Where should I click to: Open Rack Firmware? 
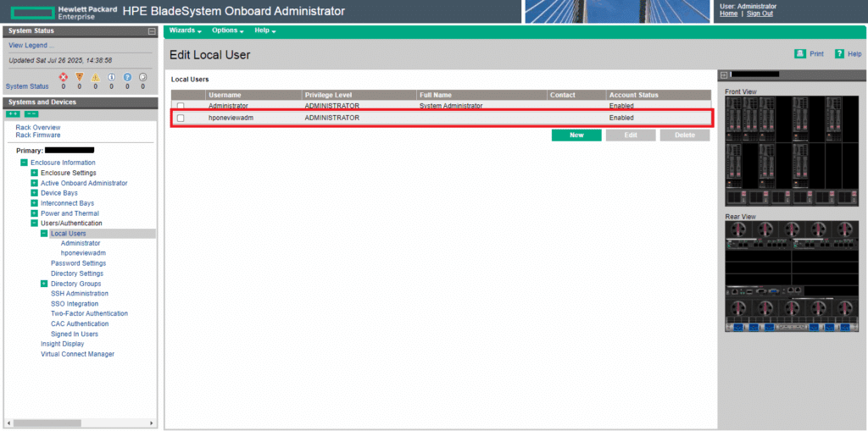click(38, 135)
